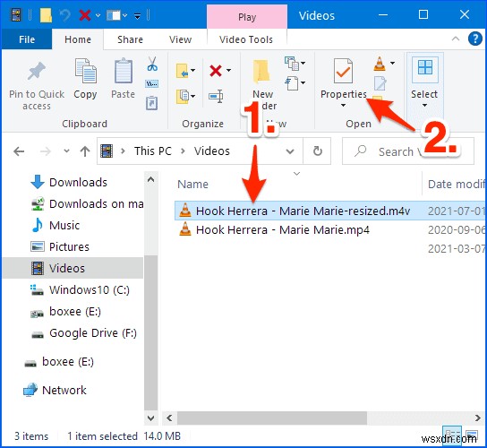
Task: Expand the address bar history dropdown
Action: pos(290,151)
